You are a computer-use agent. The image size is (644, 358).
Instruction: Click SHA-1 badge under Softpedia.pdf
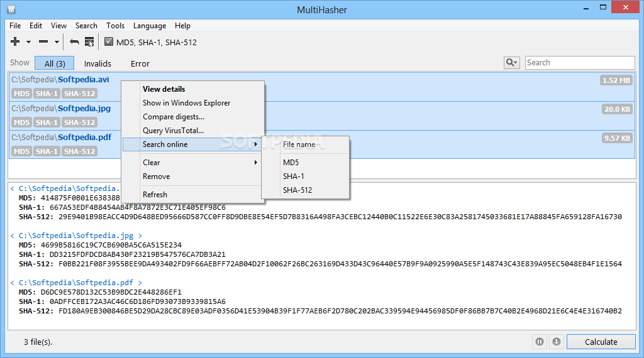click(x=47, y=151)
